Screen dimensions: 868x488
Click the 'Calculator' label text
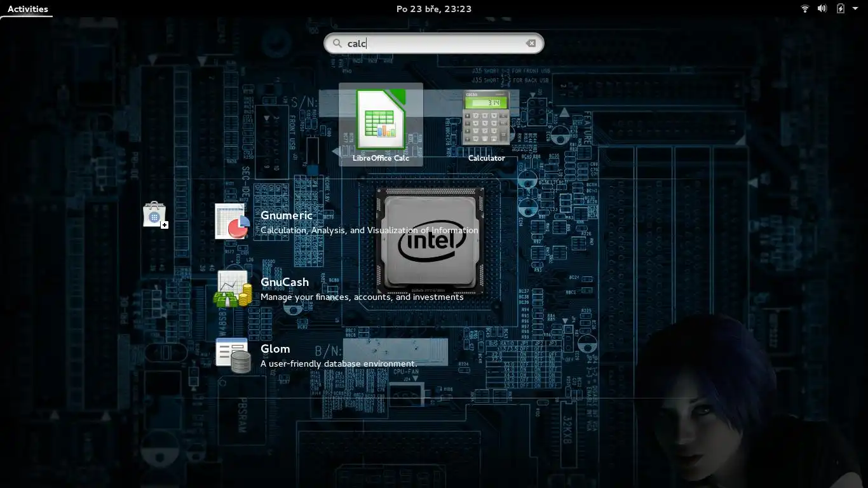tap(486, 158)
